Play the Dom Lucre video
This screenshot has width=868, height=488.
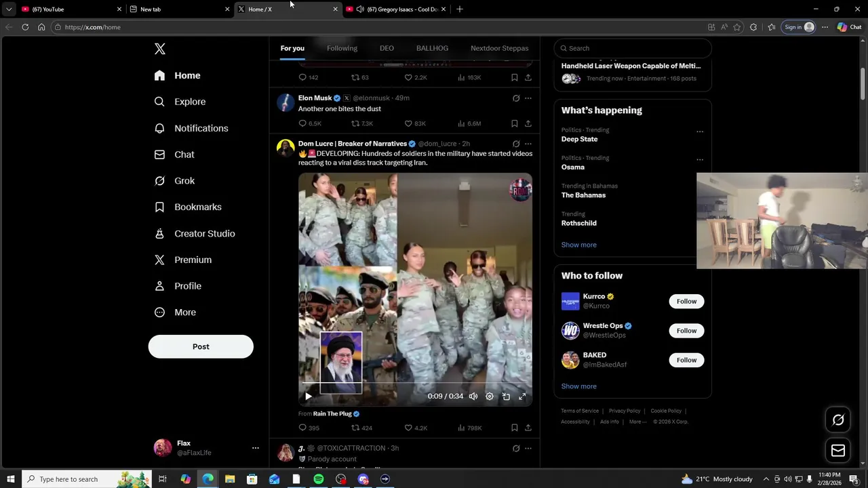click(308, 396)
